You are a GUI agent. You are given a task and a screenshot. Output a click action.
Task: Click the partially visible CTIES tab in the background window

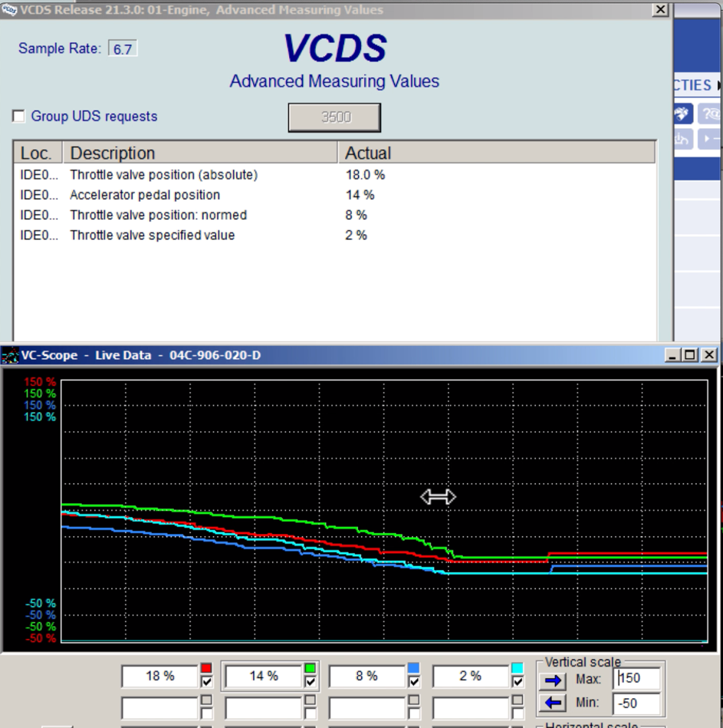[693, 85]
